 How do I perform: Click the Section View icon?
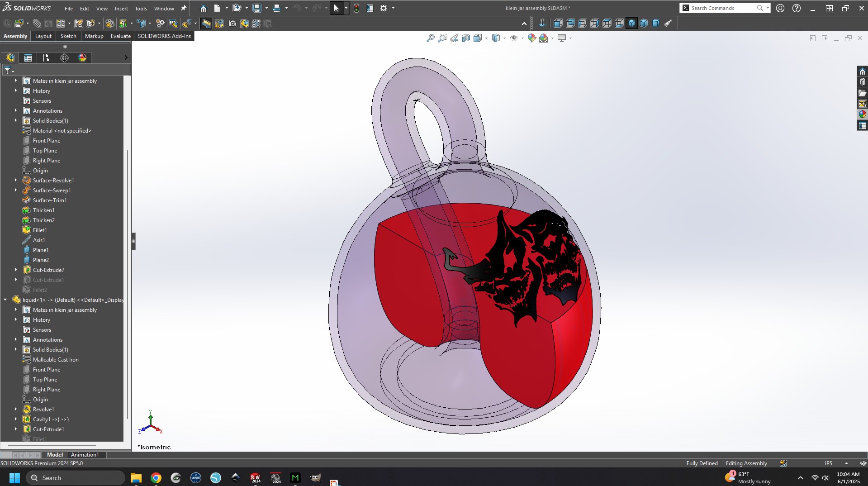pos(466,38)
